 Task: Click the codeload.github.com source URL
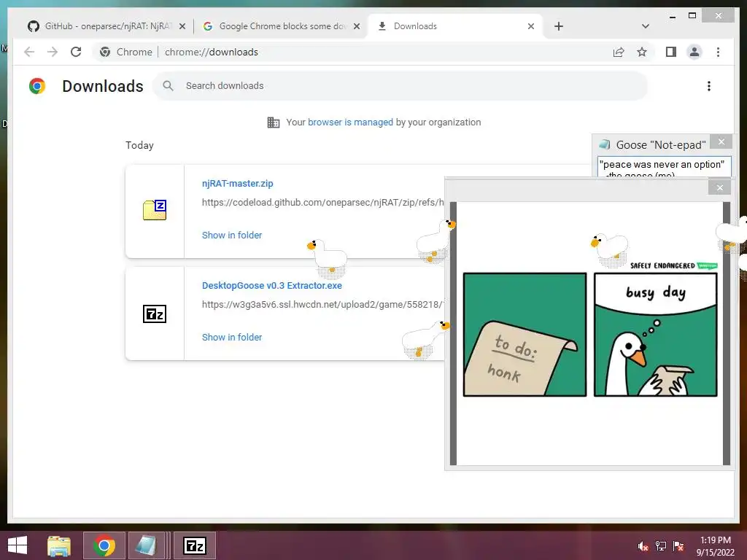tap(322, 203)
